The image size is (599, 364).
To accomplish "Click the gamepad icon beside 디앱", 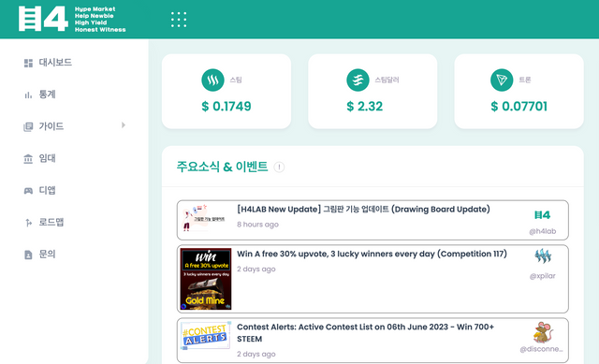I will click(x=28, y=190).
